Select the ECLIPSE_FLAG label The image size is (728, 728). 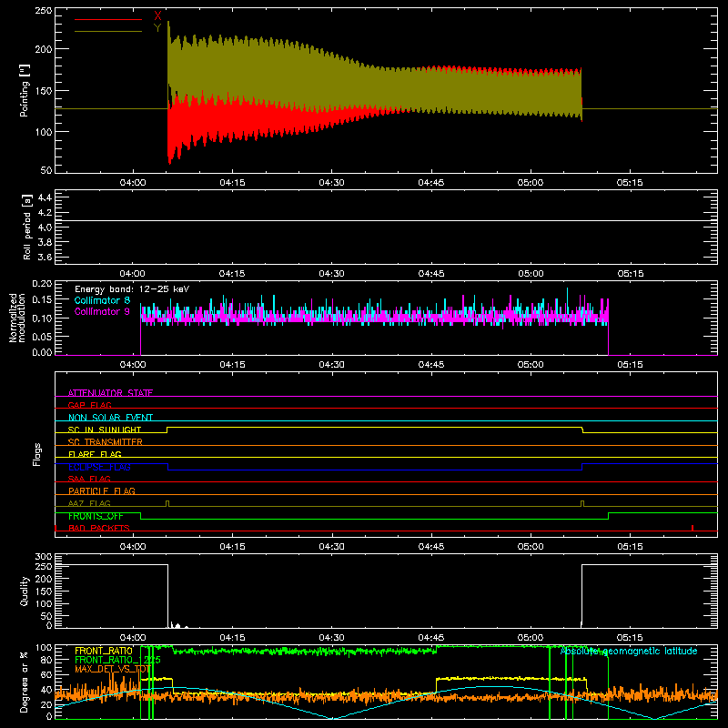click(x=99, y=467)
